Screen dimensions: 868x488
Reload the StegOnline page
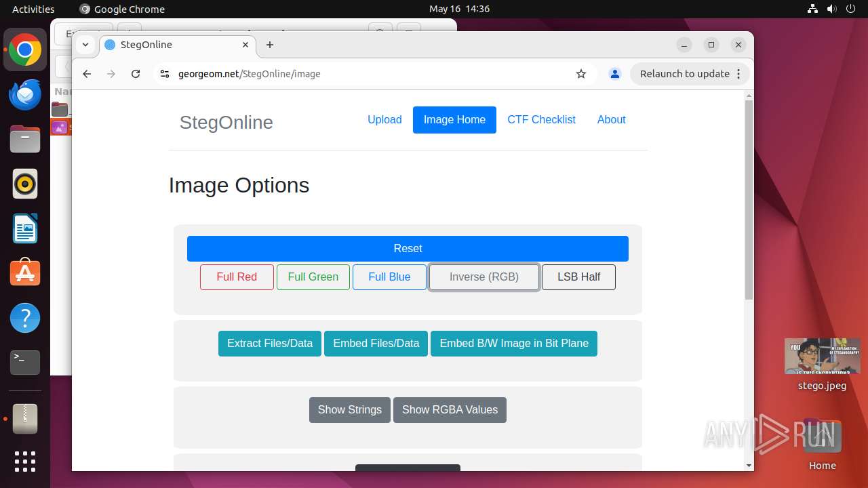coord(136,74)
